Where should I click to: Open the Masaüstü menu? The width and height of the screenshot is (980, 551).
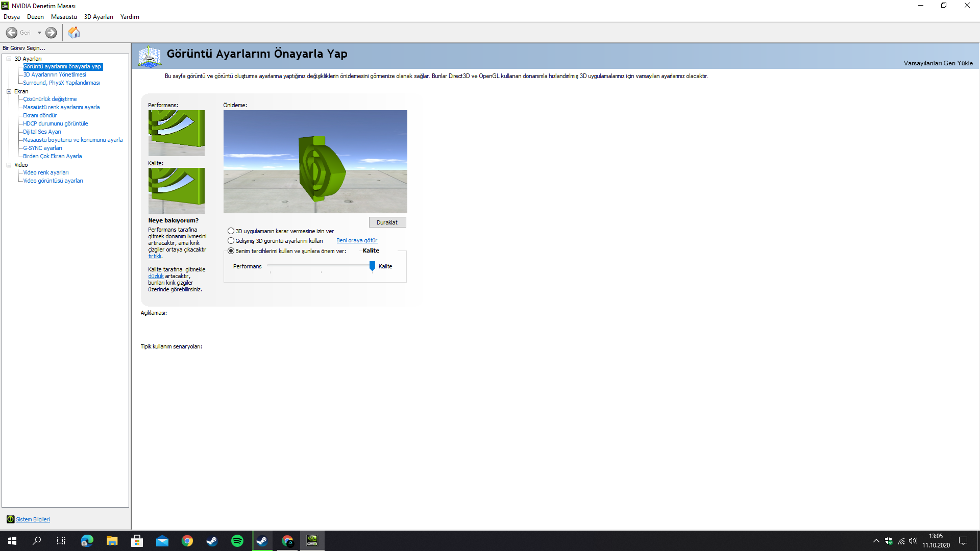pyautogui.click(x=64, y=17)
